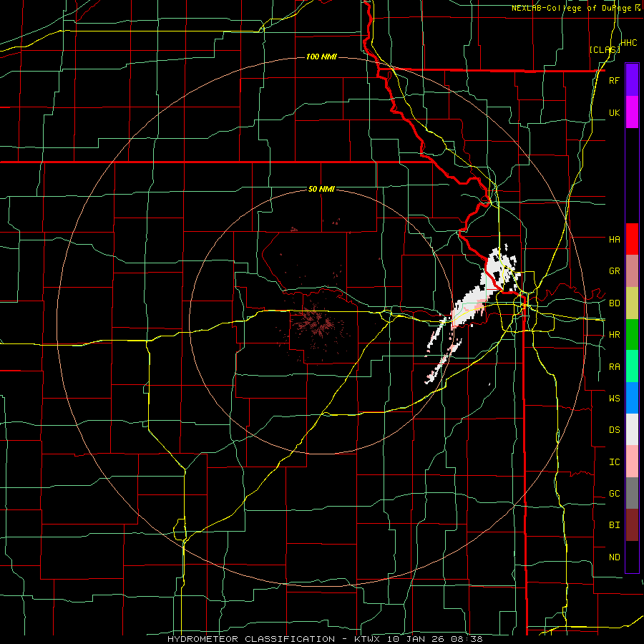Click the GC gray legend swatch
Viewport: 644px width, 644px height.
[x=632, y=493]
